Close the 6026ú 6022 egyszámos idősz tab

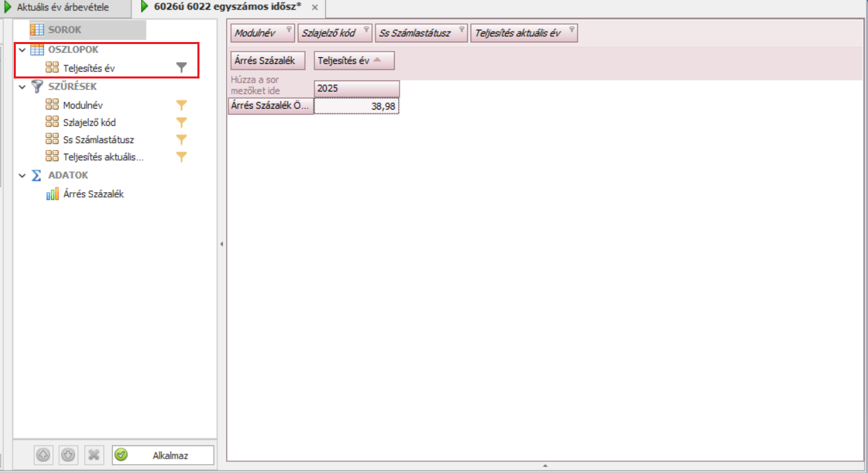point(314,8)
